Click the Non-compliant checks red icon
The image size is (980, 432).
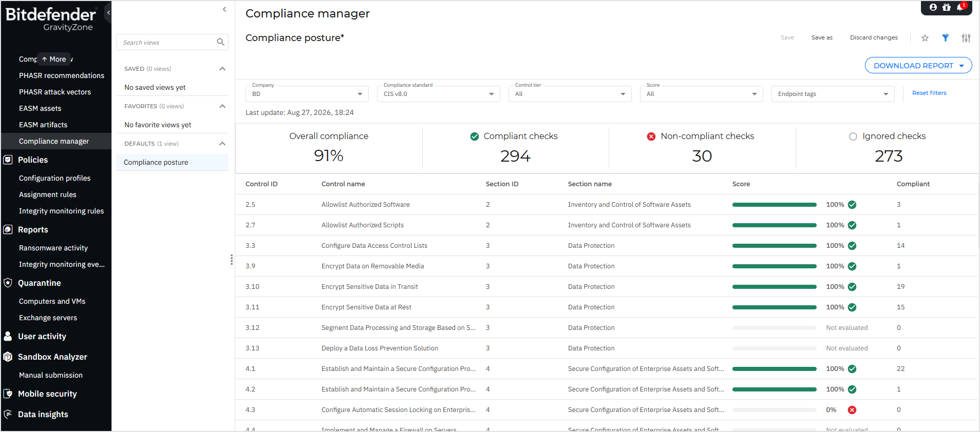651,136
